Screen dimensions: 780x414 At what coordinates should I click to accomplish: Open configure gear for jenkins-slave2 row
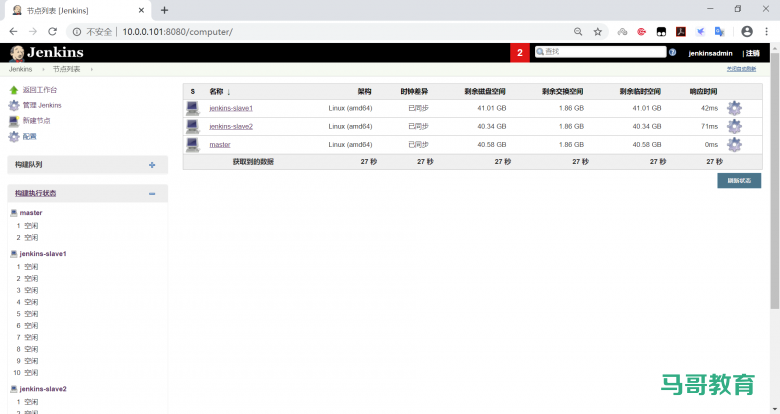tap(734, 126)
